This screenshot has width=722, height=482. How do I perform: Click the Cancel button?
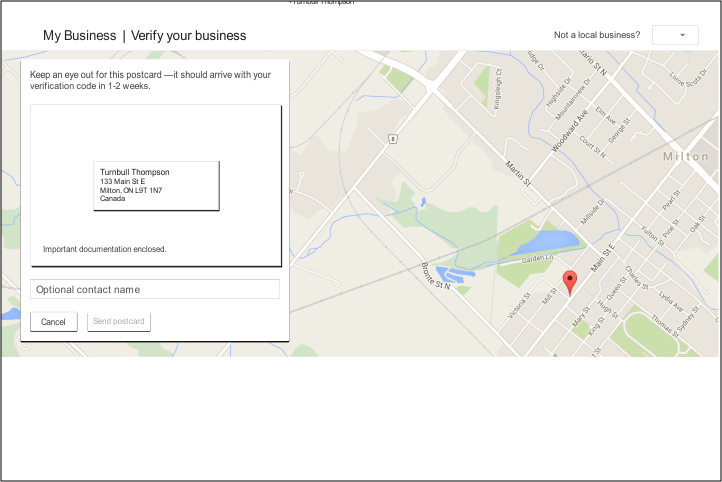(53, 322)
